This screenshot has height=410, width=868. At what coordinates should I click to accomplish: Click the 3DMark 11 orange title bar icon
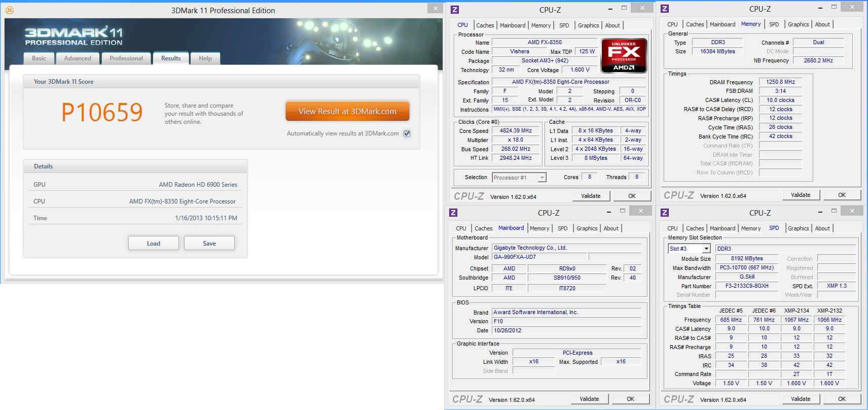10,10
